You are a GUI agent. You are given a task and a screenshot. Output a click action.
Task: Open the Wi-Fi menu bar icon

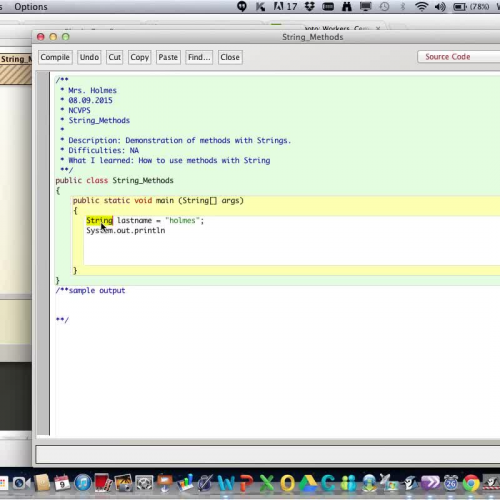(x=422, y=7)
